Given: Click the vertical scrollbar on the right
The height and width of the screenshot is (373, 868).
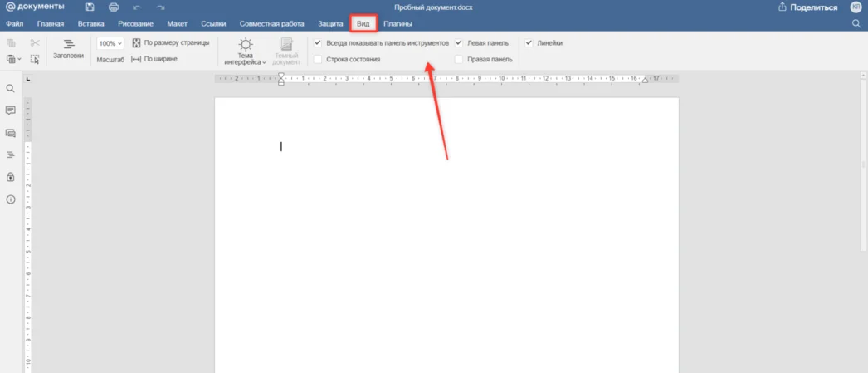Looking at the screenshot, I should pyautogui.click(x=864, y=166).
